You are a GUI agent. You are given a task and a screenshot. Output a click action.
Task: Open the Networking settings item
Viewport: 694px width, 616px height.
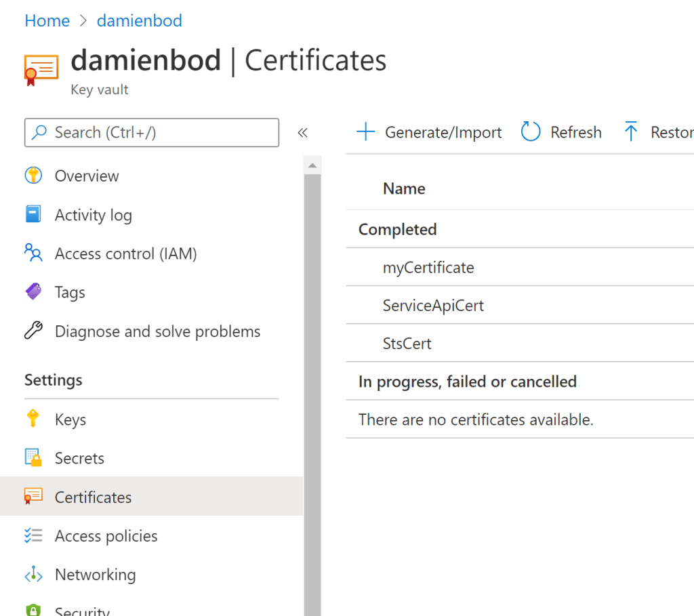[x=151, y=575]
